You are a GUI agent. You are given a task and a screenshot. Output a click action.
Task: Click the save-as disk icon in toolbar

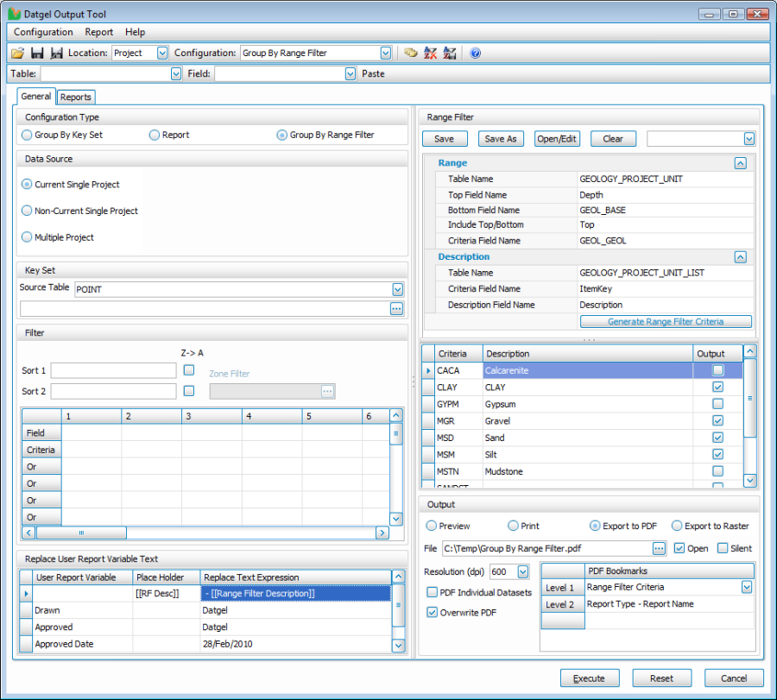(x=56, y=54)
